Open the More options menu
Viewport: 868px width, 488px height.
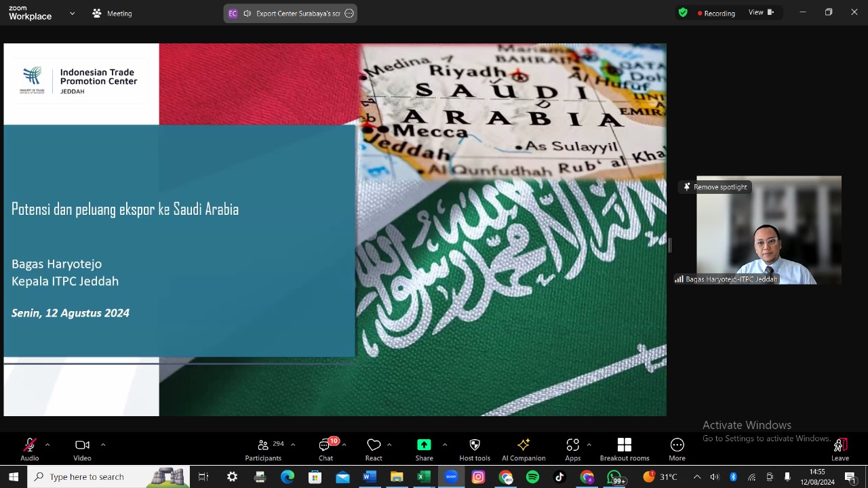[677, 449]
